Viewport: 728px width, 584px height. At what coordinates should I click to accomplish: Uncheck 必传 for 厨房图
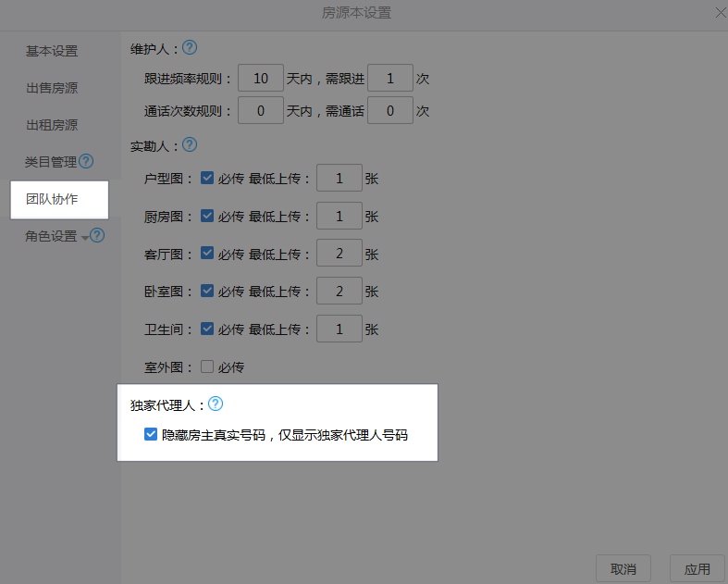(207, 216)
